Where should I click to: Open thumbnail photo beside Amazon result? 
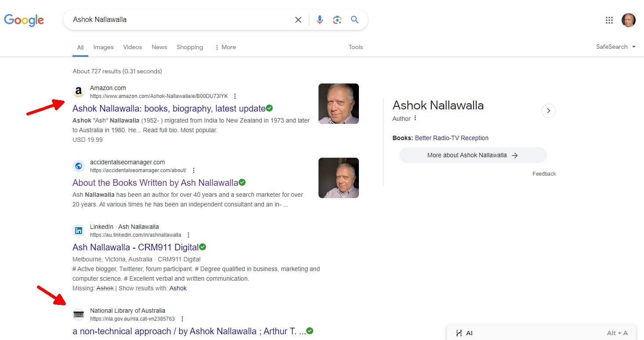coord(339,104)
